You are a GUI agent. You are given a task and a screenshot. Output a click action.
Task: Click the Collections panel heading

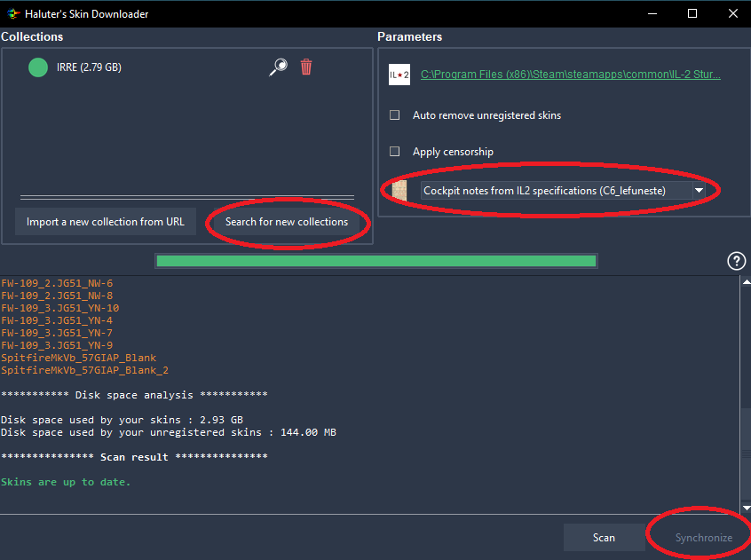click(x=32, y=37)
